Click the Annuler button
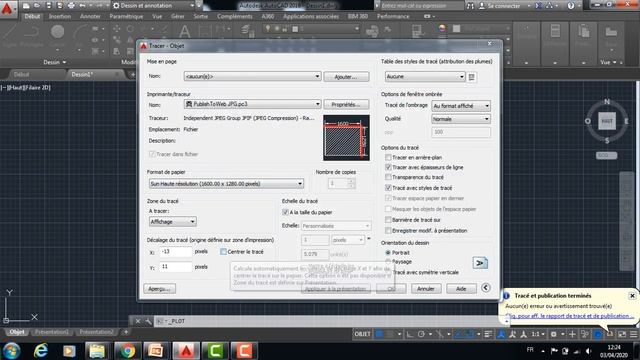The height and width of the screenshot is (360, 640). [425, 289]
